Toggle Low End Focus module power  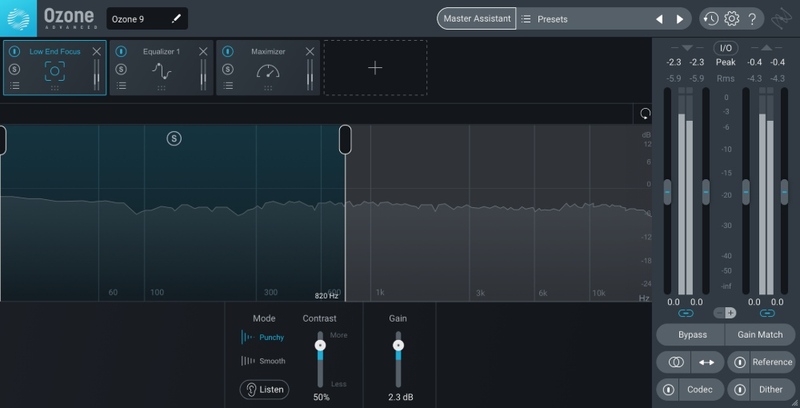click(14, 51)
